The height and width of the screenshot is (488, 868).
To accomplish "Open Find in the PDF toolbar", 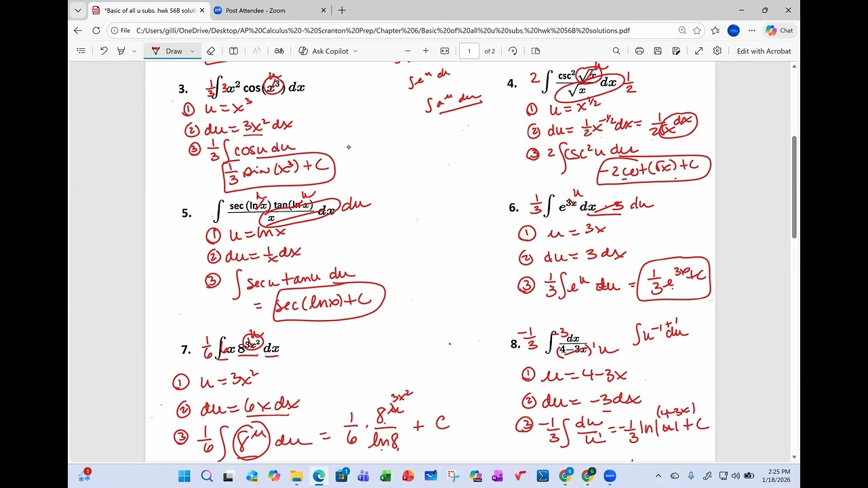I will (616, 51).
